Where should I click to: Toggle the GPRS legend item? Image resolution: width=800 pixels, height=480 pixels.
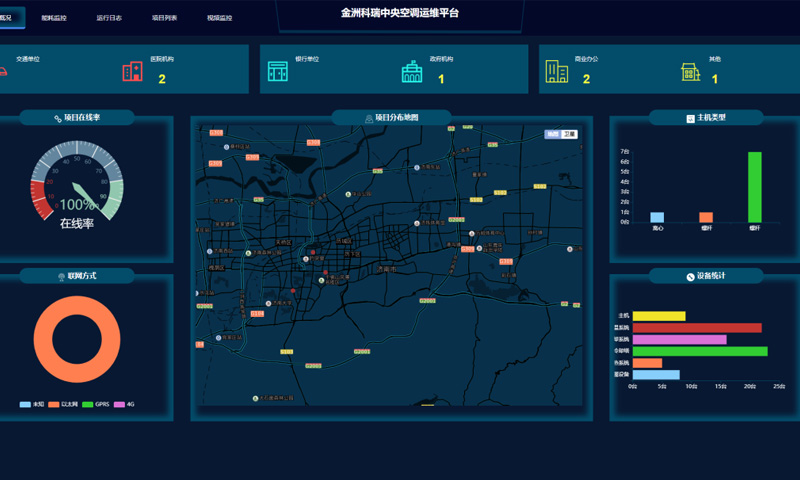tap(87, 404)
